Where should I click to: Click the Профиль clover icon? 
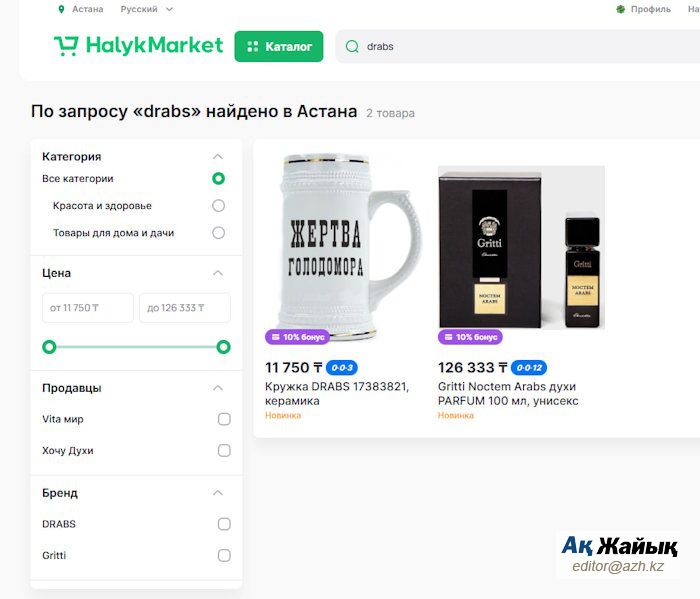click(x=620, y=9)
